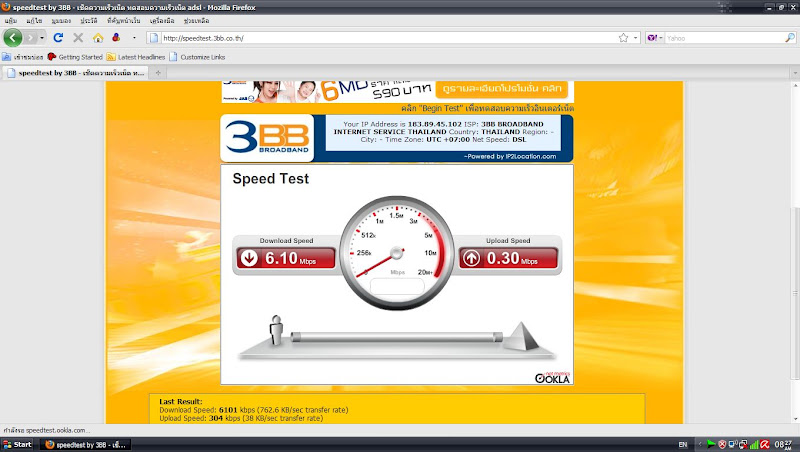Click the Windows Start button
This screenshot has width=800, height=452.
pos(17,444)
